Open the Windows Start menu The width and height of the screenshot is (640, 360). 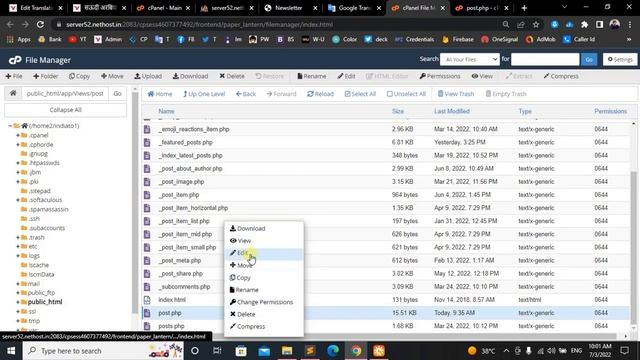point(11,351)
